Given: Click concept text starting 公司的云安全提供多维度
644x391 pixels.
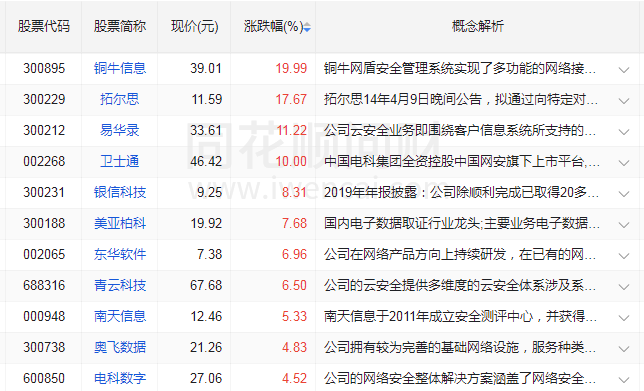Looking at the screenshot, I should [x=460, y=285].
